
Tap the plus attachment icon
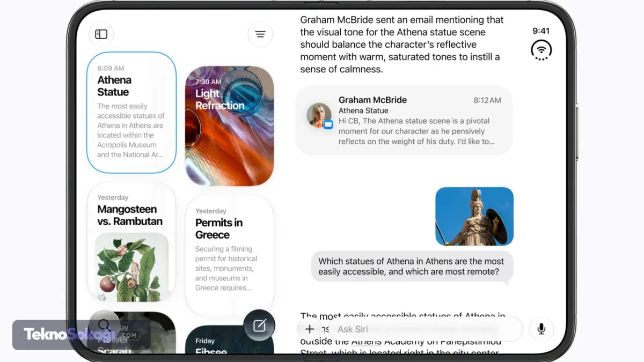pyautogui.click(x=310, y=329)
